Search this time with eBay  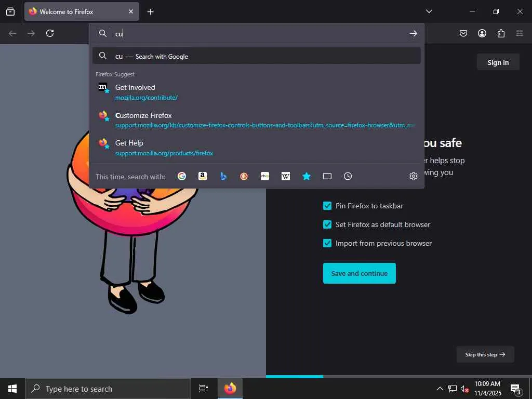click(265, 176)
